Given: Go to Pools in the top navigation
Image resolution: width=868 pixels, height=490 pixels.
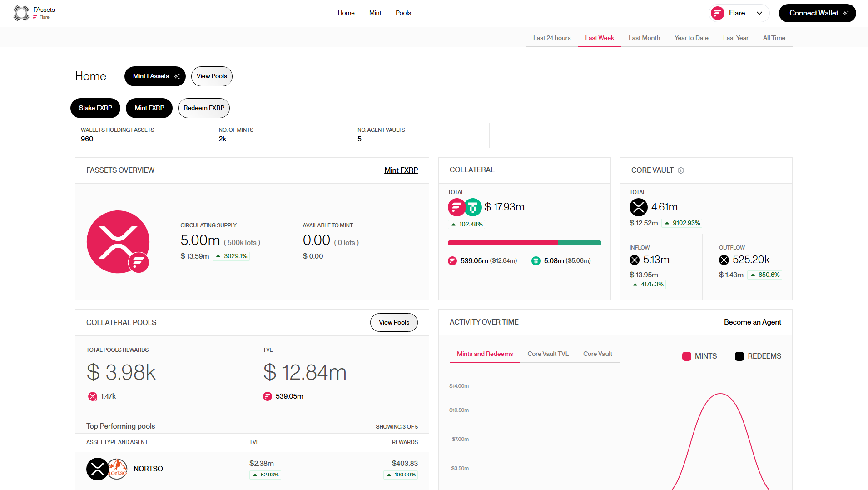Looking at the screenshot, I should pyautogui.click(x=403, y=13).
